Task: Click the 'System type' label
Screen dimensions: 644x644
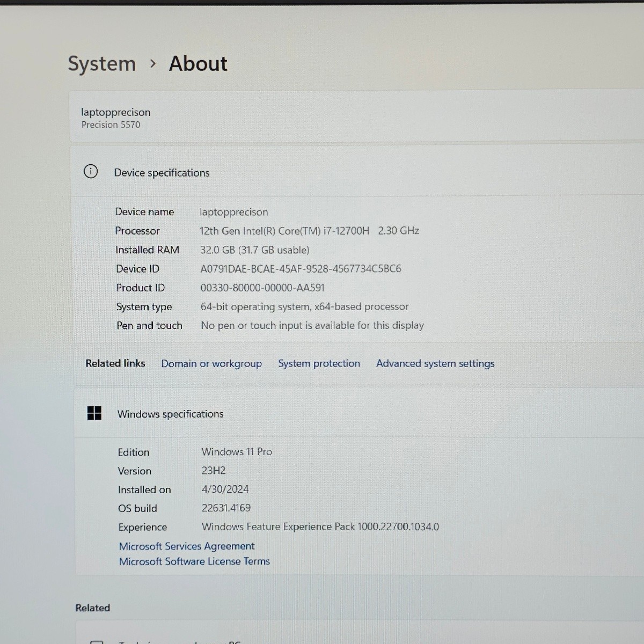Action: 144,307
